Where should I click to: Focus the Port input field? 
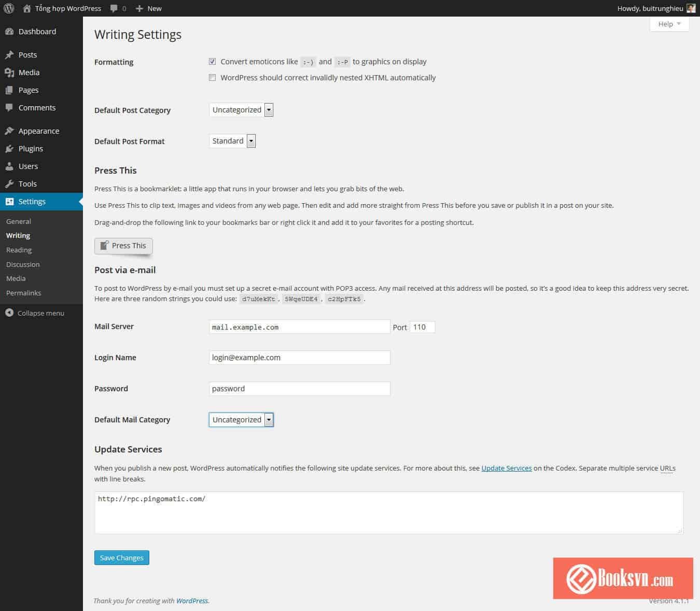tap(422, 327)
